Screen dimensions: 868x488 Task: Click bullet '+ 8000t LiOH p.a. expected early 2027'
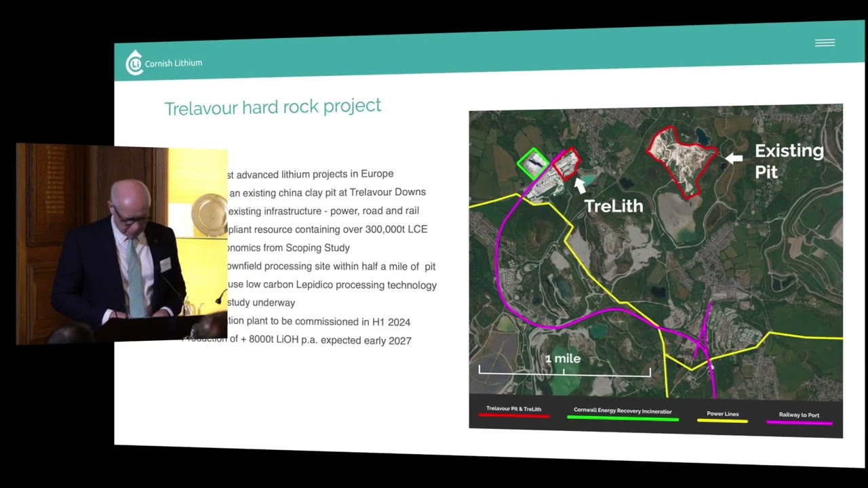[297, 340]
